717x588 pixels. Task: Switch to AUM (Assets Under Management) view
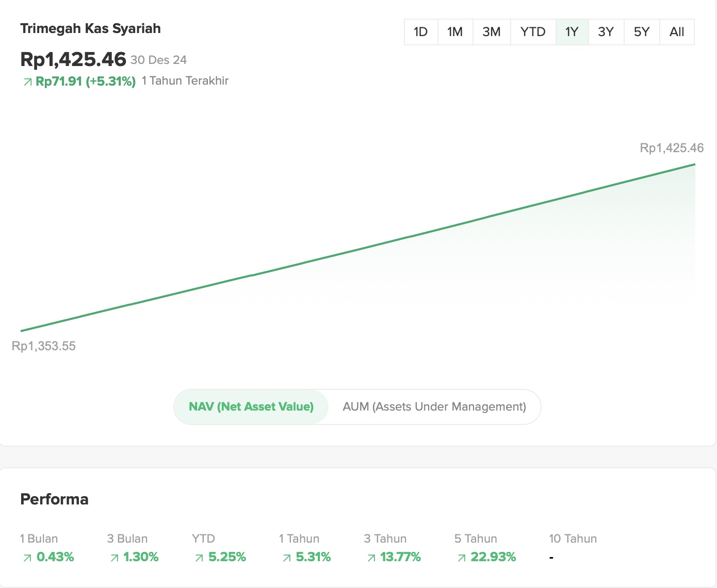434,407
